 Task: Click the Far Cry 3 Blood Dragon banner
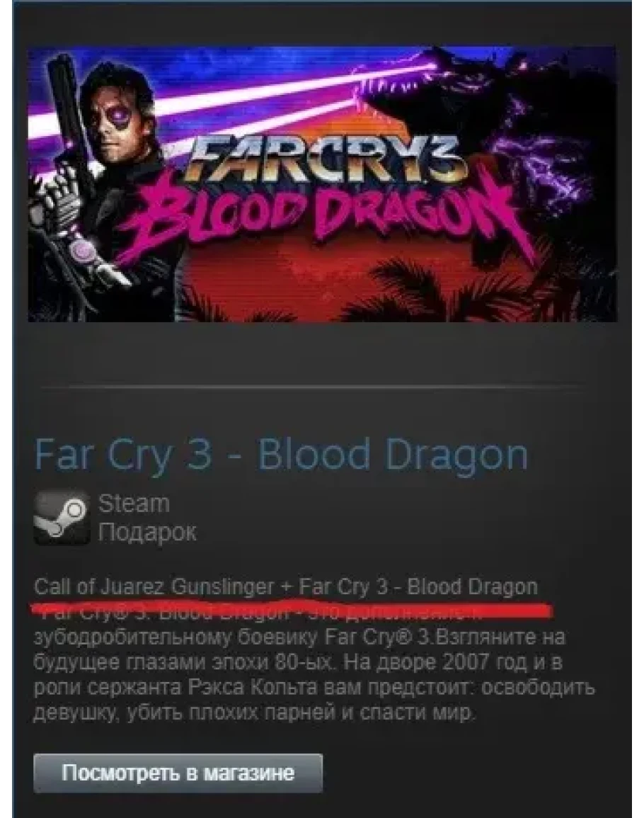[323, 183]
